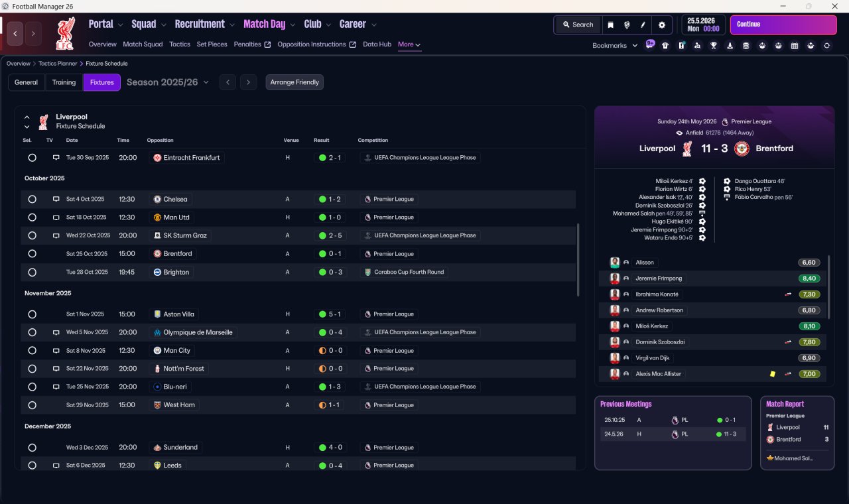The image size is (849, 504).
Task: Open the Data Hub submenu item
Action: (377, 44)
